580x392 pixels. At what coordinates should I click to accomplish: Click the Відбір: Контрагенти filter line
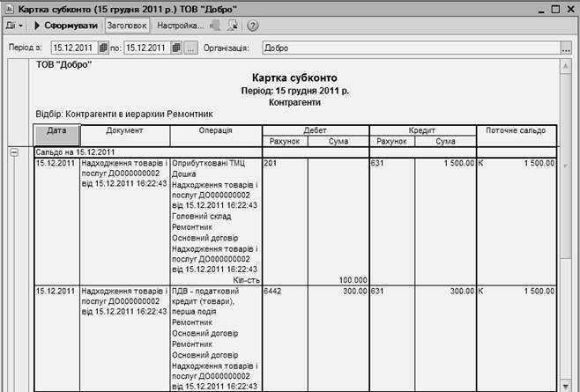(124, 114)
